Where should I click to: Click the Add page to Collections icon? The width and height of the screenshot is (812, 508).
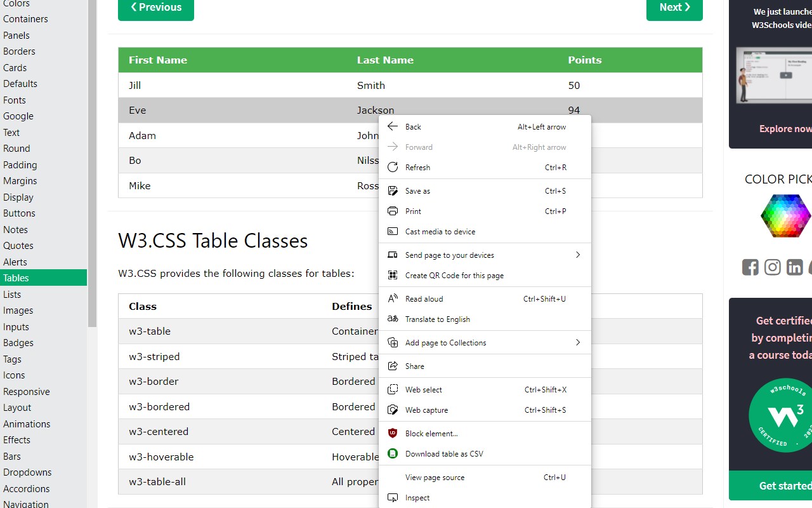pyautogui.click(x=393, y=342)
